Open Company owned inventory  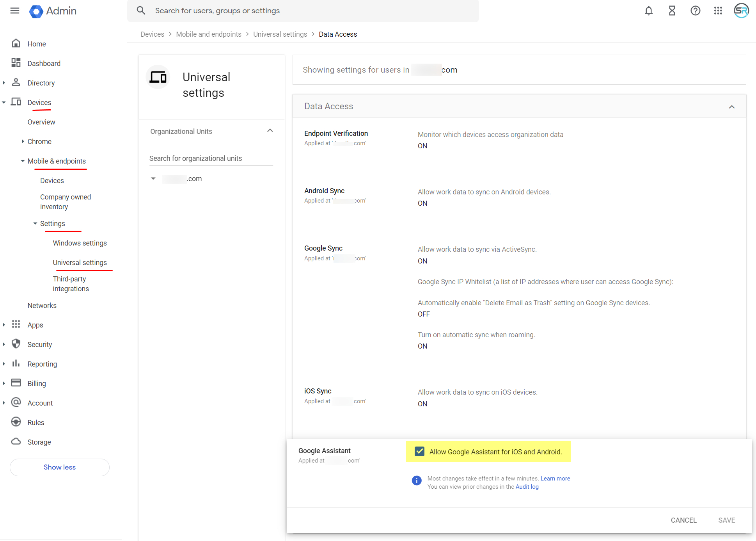[x=66, y=202]
